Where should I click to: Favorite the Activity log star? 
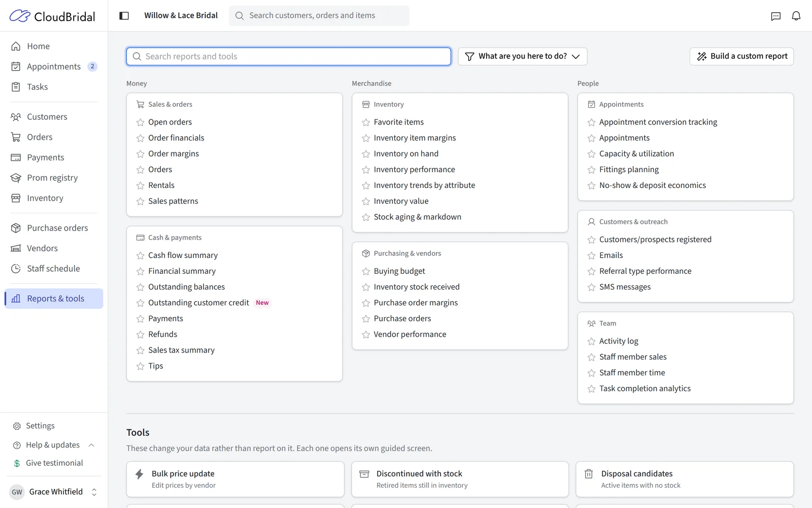[591, 341]
